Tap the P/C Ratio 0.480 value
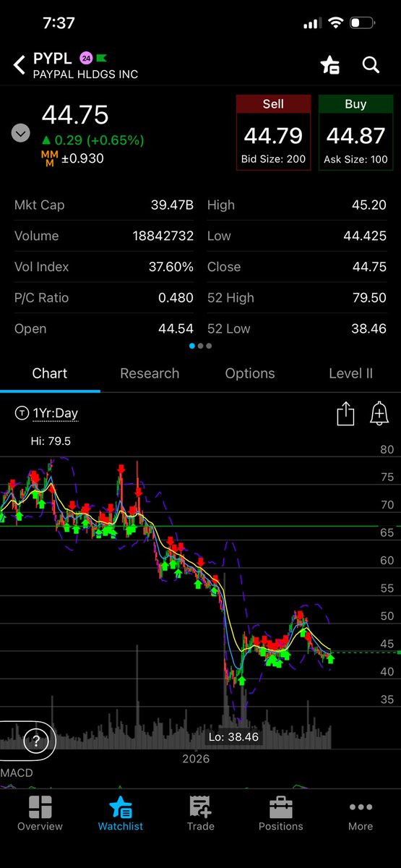 tap(176, 298)
